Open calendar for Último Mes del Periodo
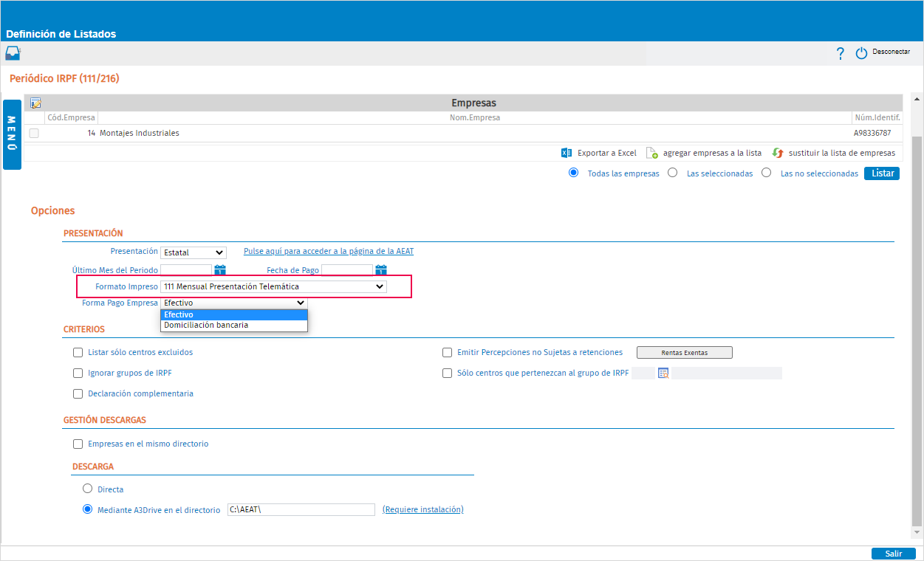This screenshot has height=561, width=924. [x=219, y=270]
